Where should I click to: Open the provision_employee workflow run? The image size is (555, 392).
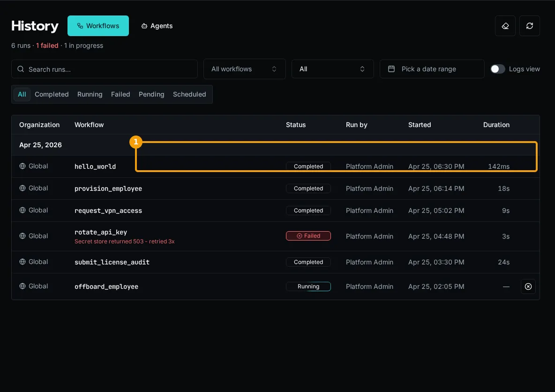click(x=275, y=188)
